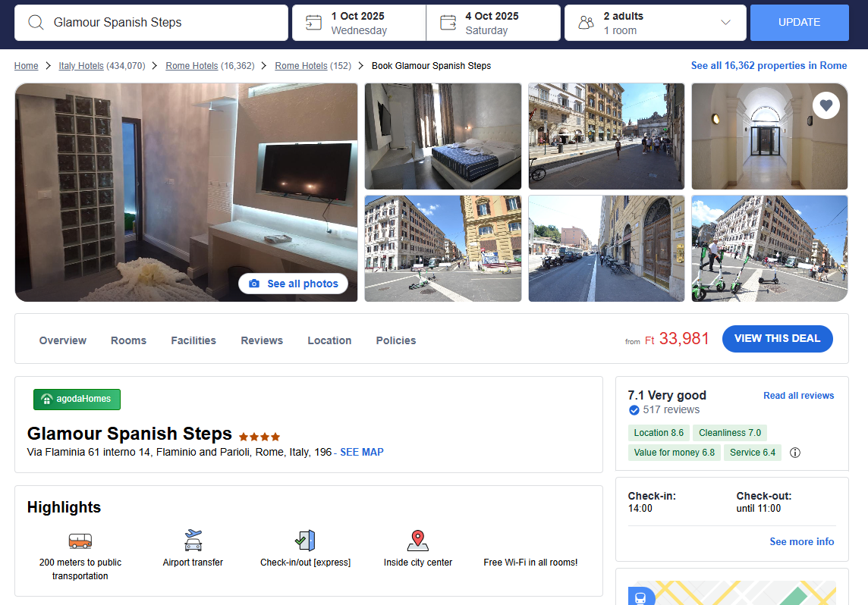This screenshot has width=868, height=605.
Task: Click the transit icon on the map
Action: 640,597
